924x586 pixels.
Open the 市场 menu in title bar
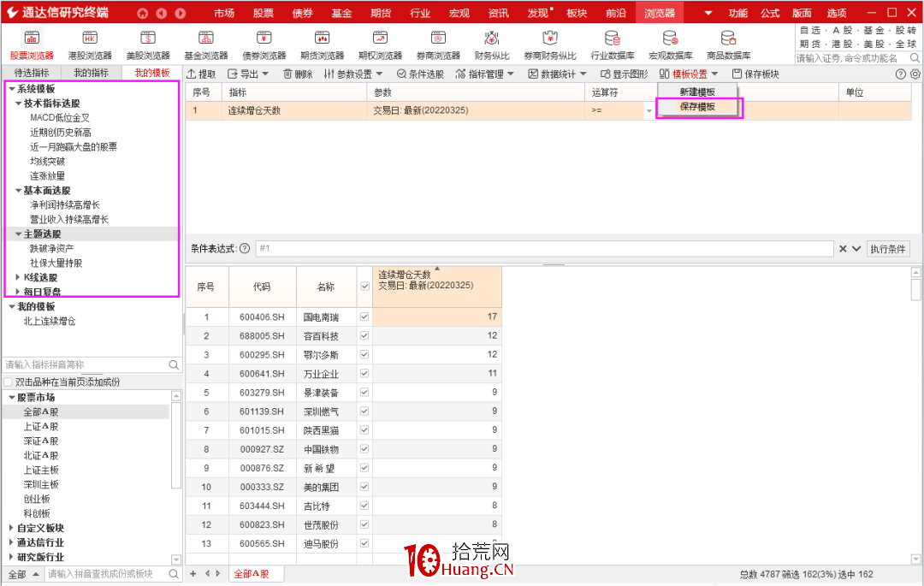[x=224, y=13]
